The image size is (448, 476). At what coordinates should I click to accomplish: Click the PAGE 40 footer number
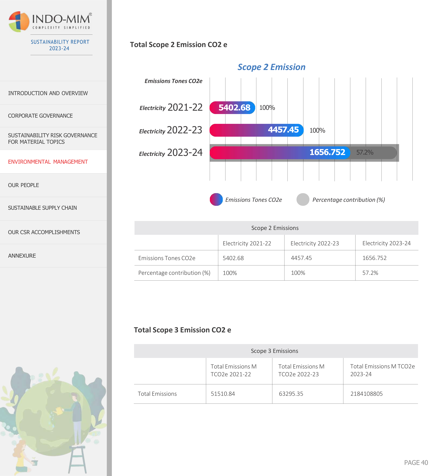click(416, 463)
